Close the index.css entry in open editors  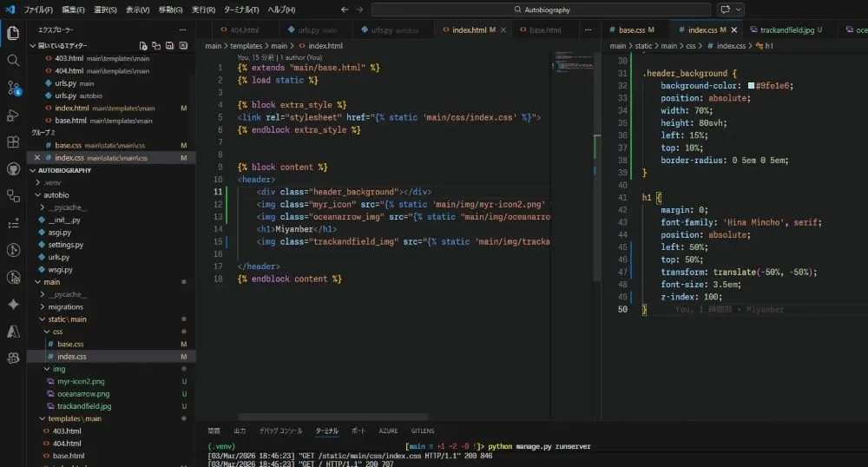coord(37,158)
